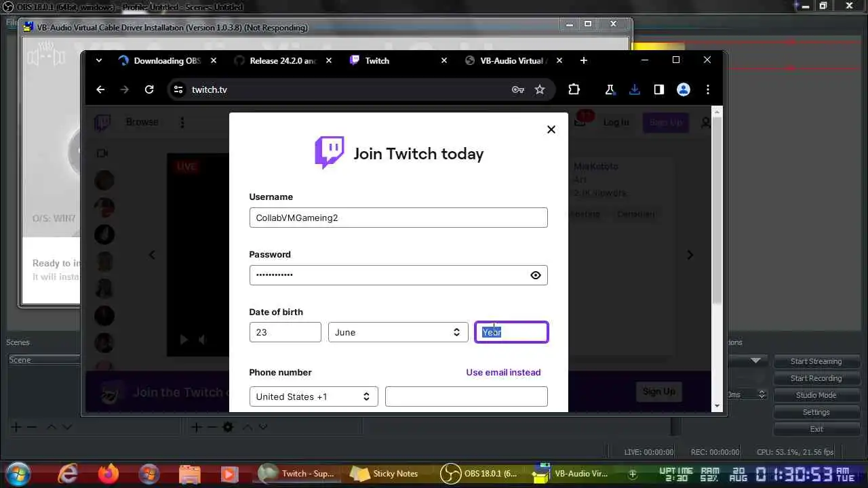Close the Join Twitch signup dialog
The width and height of the screenshot is (868, 488).
(551, 129)
